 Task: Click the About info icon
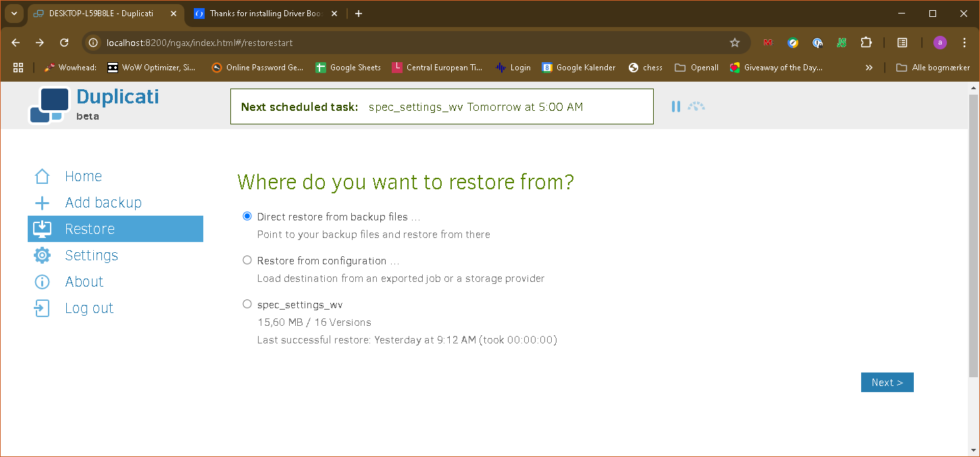click(x=42, y=282)
